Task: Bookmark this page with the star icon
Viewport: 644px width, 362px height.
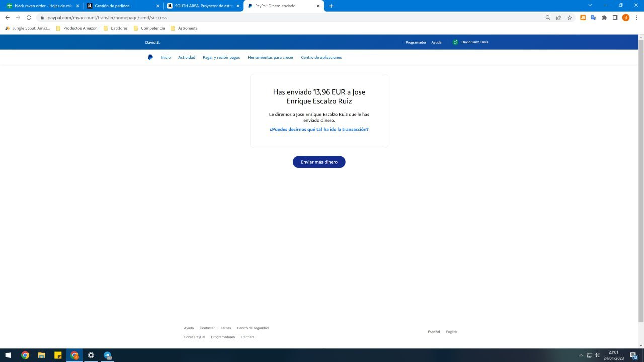Action: pyautogui.click(x=570, y=17)
